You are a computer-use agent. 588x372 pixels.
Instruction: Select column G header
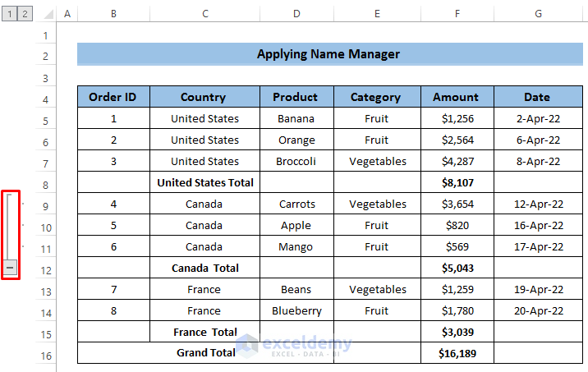[x=538, y=14]
